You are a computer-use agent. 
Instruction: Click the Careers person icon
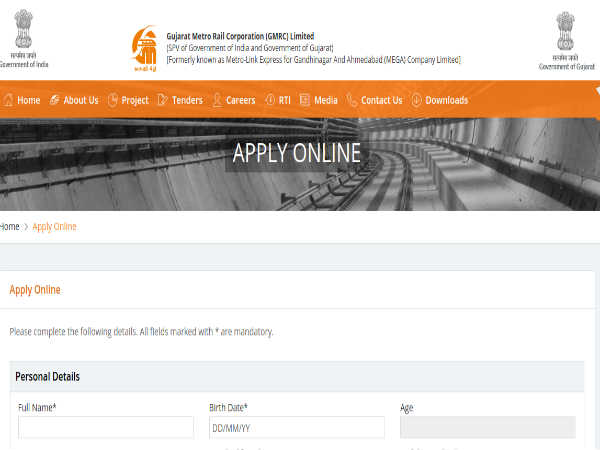[x=218, y=100]
